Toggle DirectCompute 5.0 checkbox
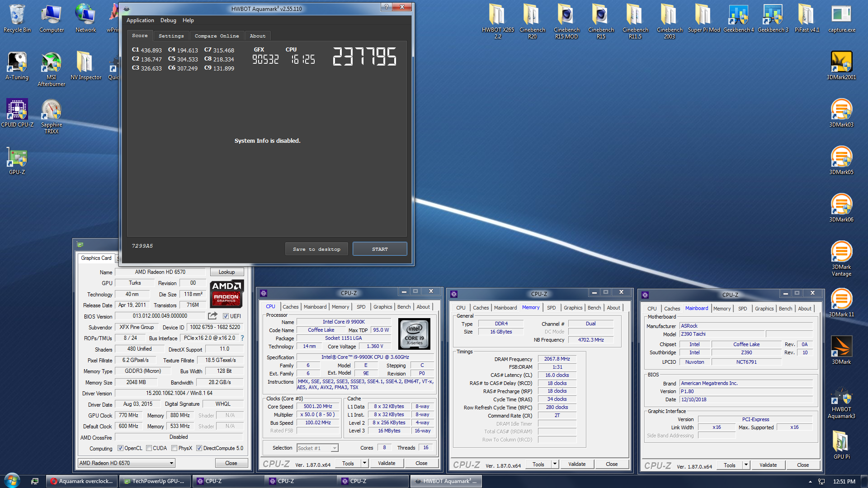This screenshot has height=488, width=868. tap(199, 448)
